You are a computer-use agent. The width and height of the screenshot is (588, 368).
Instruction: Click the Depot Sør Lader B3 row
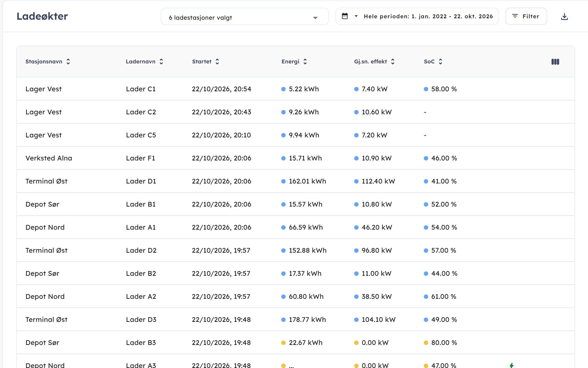295,343
